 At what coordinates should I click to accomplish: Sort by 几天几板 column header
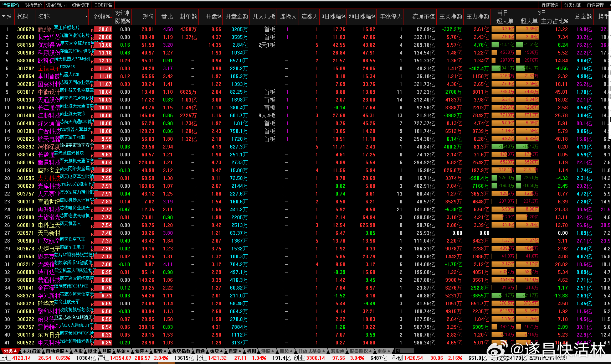coord(264,16)
